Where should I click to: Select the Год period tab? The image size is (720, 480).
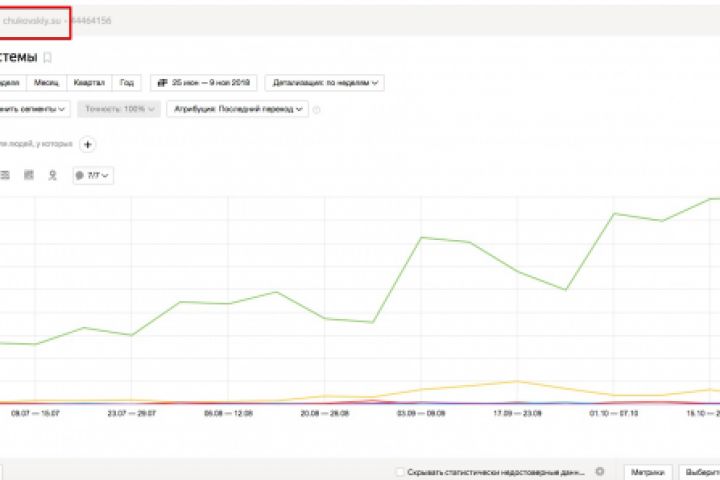tap(126, 83)
